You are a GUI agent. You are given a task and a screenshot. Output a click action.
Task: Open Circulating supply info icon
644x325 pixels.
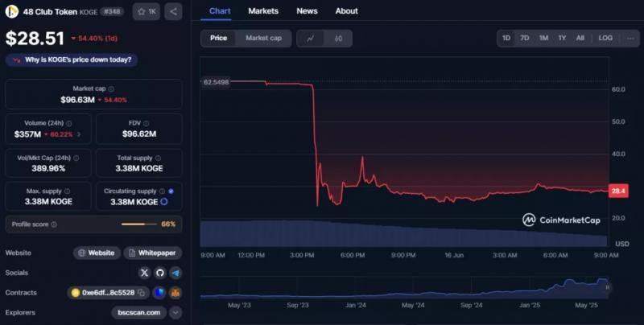[x=163, y=191]
